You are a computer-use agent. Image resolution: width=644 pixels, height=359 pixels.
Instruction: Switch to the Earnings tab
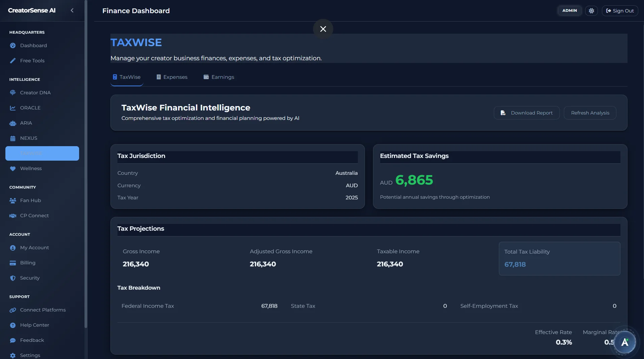coord(219,77)
